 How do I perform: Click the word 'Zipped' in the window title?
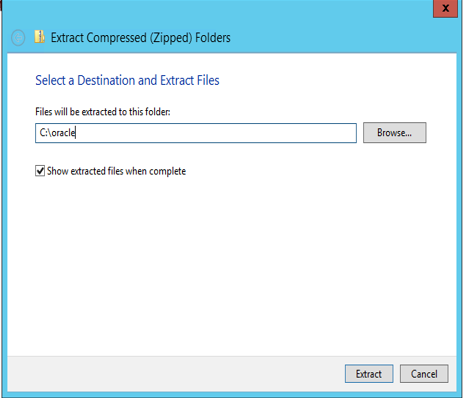(170, 38)
